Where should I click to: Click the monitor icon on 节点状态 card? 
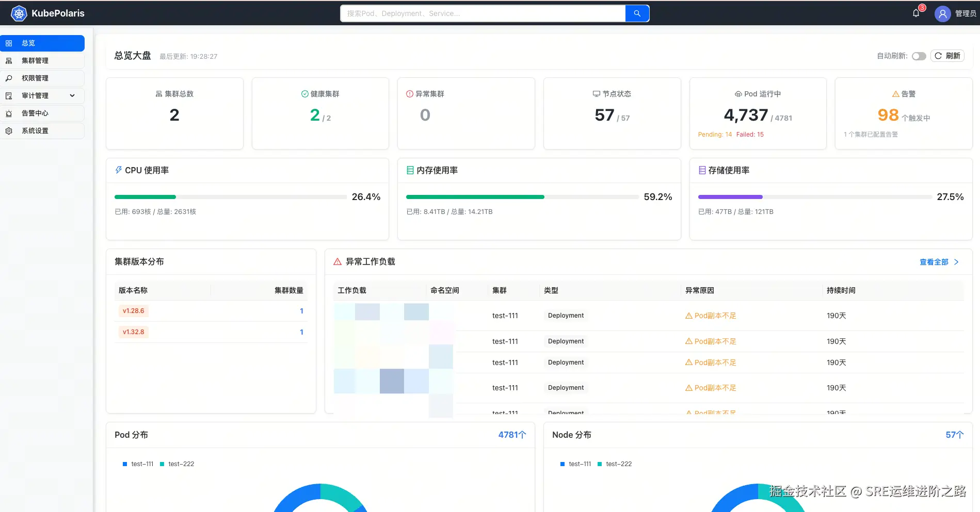596,94
